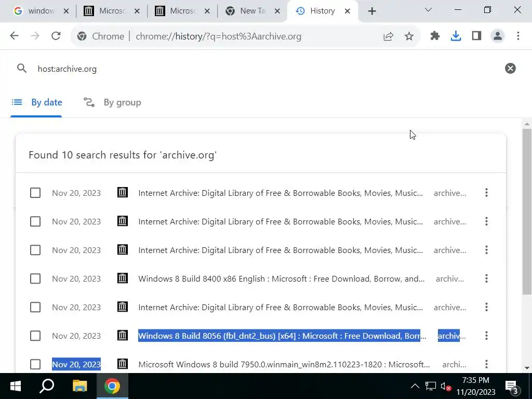Click archive favicon of Windows 8 Build 8056 entry
The width and height of the screenshot is (532, 399).
point(123,336)
